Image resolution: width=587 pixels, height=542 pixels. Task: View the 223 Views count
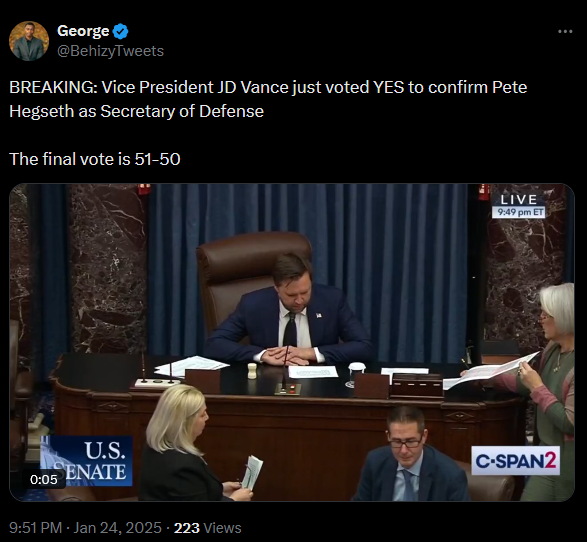[x=208, y=528]
